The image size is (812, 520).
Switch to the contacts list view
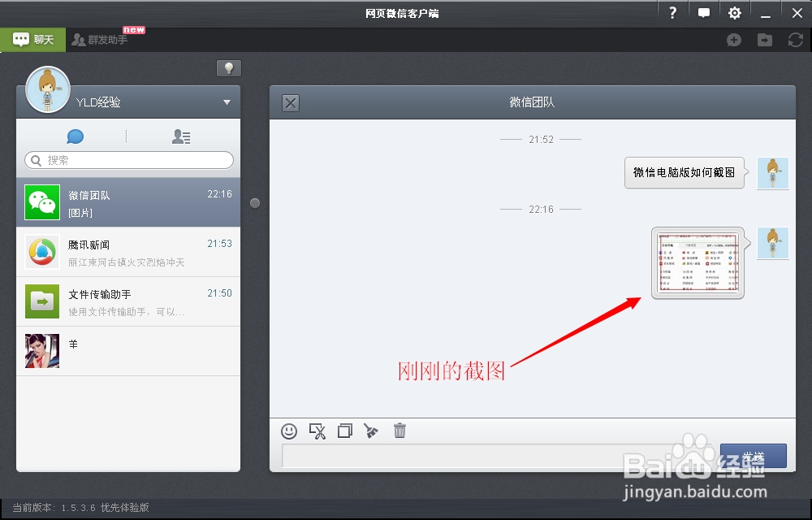180,136
